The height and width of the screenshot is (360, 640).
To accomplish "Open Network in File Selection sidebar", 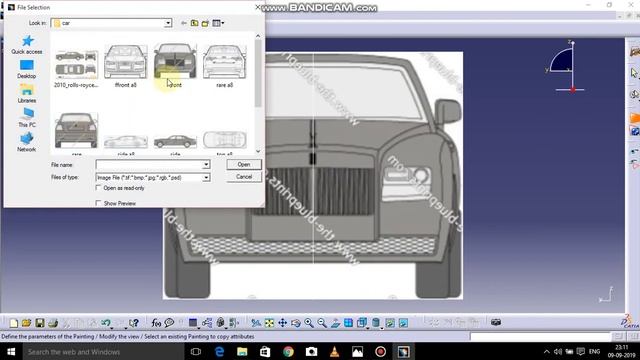I will 27,142.
